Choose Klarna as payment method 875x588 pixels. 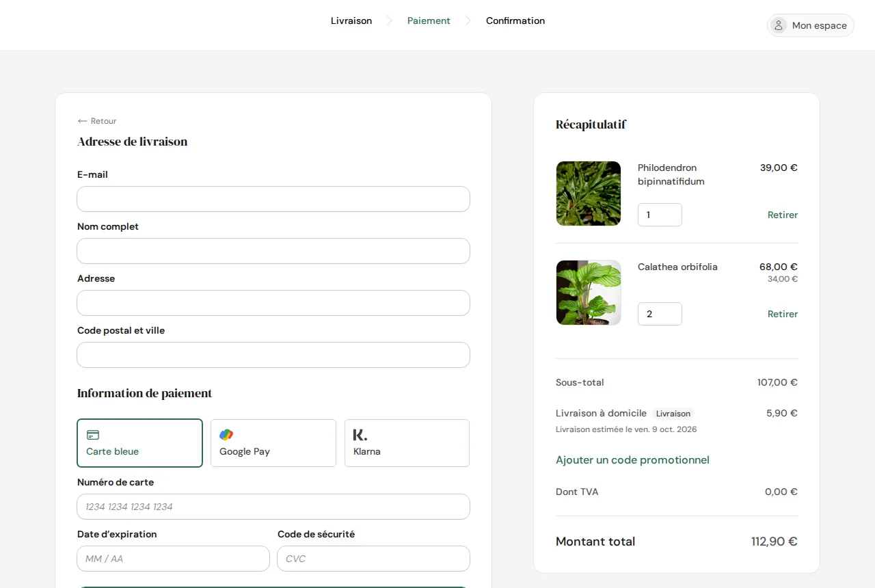tap(407, 443)
